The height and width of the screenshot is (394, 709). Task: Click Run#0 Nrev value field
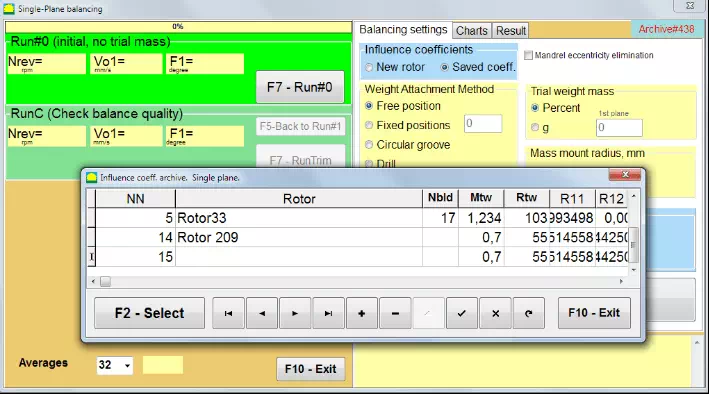[47, 64]
